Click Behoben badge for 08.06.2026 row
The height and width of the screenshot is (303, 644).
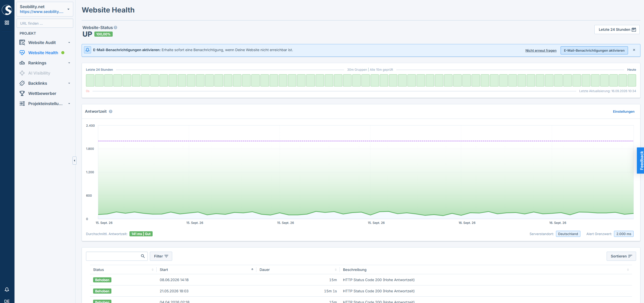[102, 280]
